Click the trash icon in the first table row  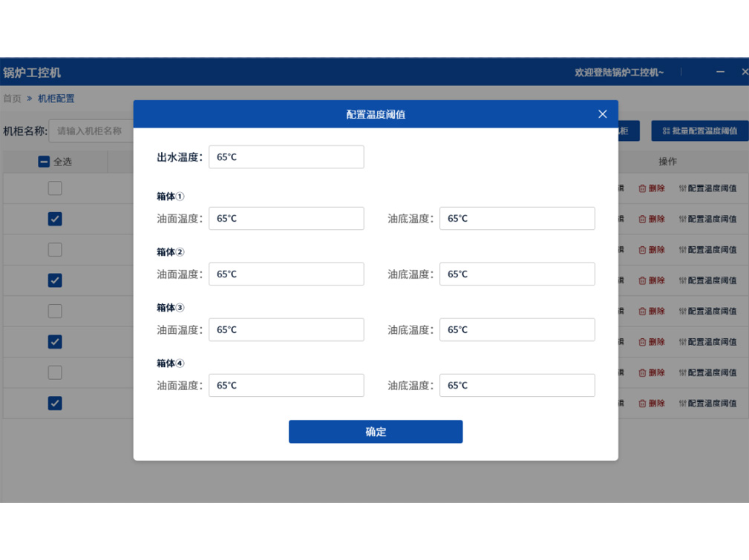643,188
